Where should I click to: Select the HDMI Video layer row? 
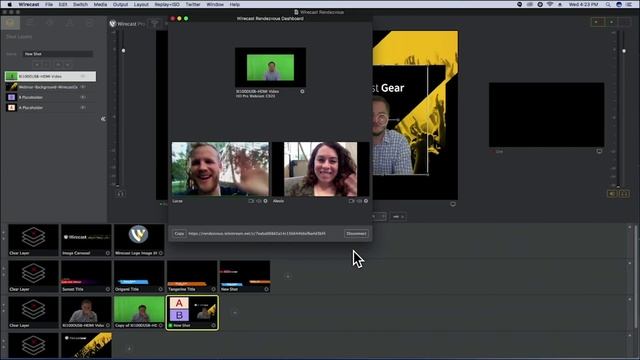click(51, 76)
